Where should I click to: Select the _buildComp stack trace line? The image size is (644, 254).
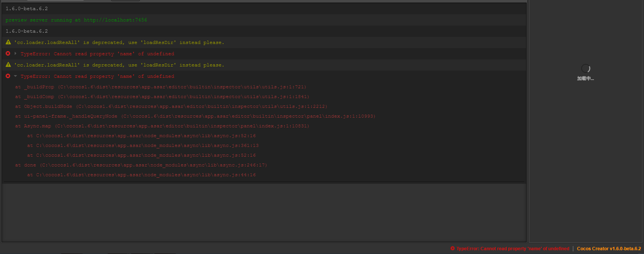click(162, 97)
